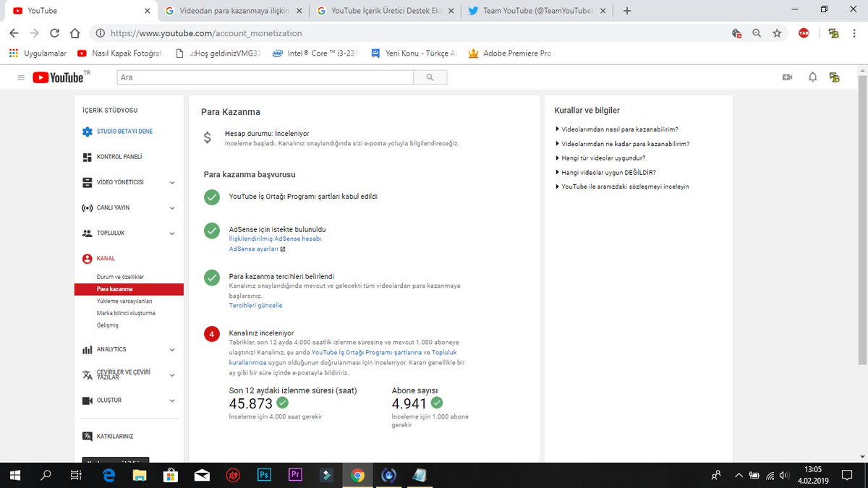Switch to 'YouTube İçerik Üretici Destek' tab
This screenshot has width=868, height=488.
click(384, 11)
